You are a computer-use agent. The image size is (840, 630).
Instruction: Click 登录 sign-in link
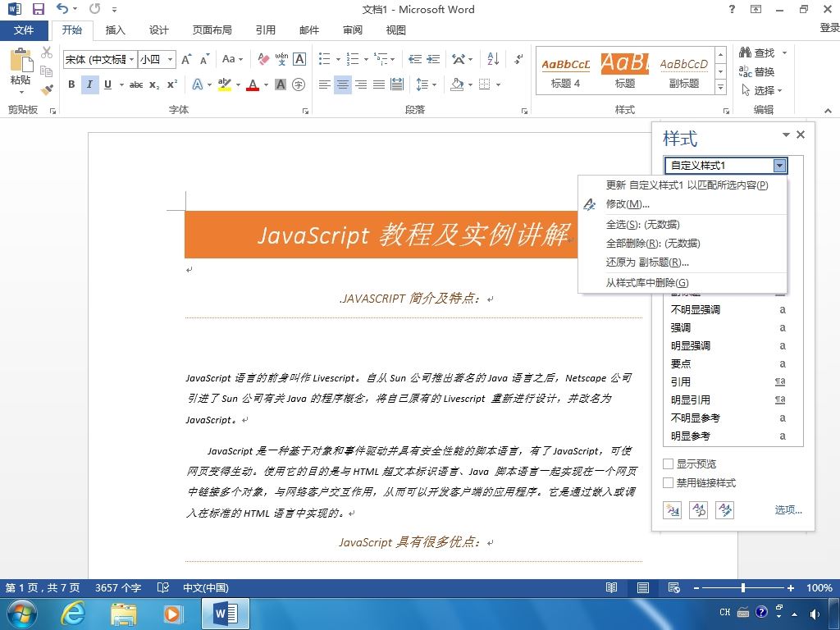point(829,28)
